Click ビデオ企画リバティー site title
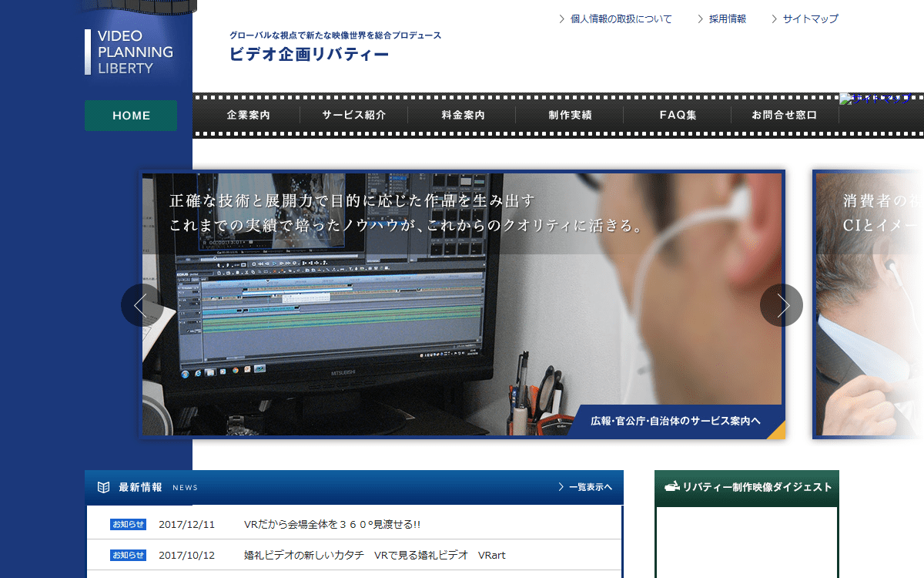This screenshot has height=578, width=924. 310,55
